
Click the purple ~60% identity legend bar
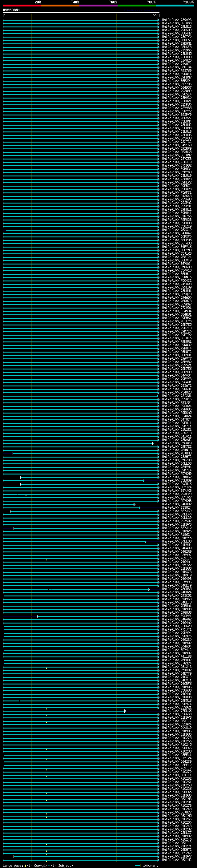(x=99, y=6)
